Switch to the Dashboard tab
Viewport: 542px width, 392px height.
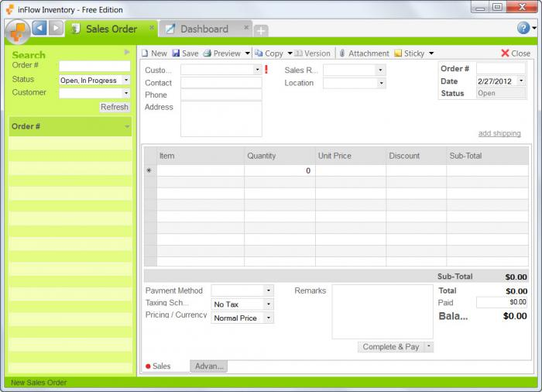tap(204, 29)
